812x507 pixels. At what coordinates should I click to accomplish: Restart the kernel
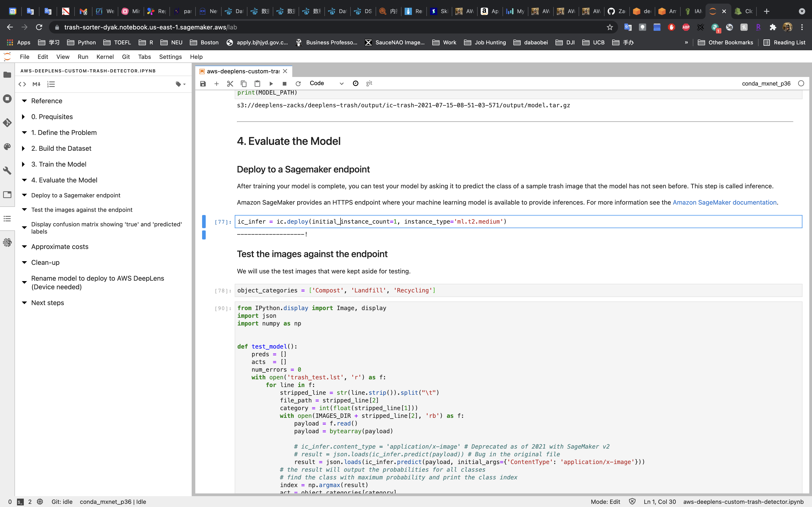pyautogui.click(x=298, y=84)
